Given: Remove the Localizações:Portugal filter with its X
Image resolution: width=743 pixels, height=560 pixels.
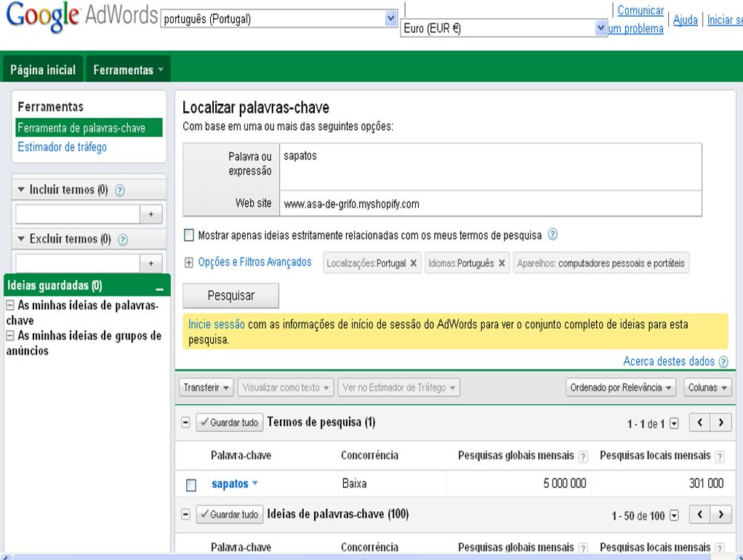Looking at the screenshot, I should point(413,263).
